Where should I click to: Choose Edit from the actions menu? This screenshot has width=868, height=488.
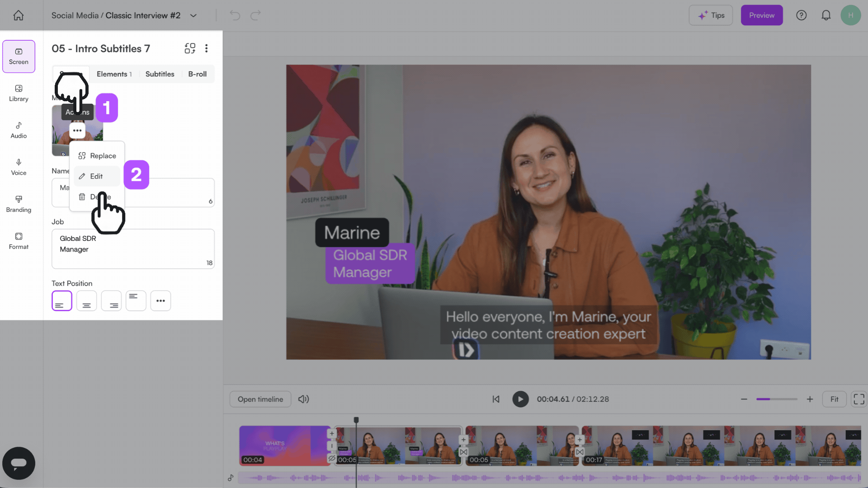point(97,176)
